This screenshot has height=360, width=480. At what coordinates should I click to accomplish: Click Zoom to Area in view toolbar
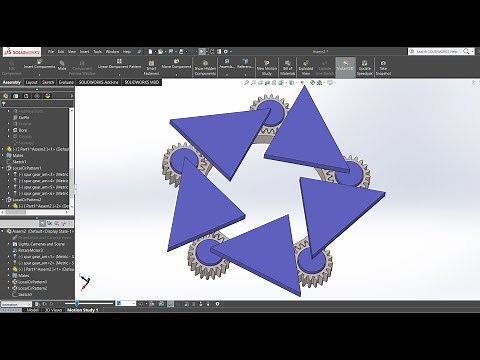253,83
